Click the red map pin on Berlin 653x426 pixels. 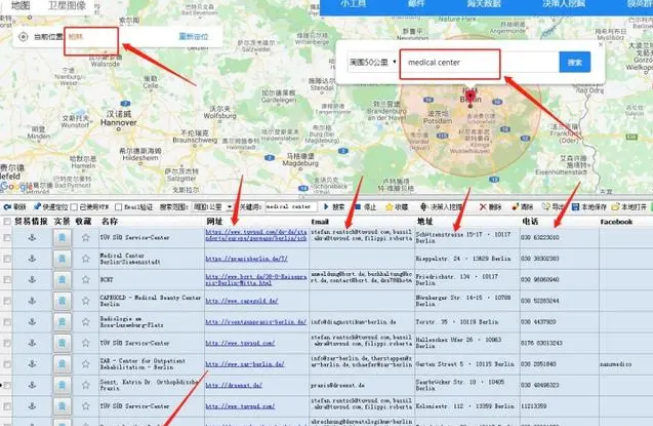470,97
